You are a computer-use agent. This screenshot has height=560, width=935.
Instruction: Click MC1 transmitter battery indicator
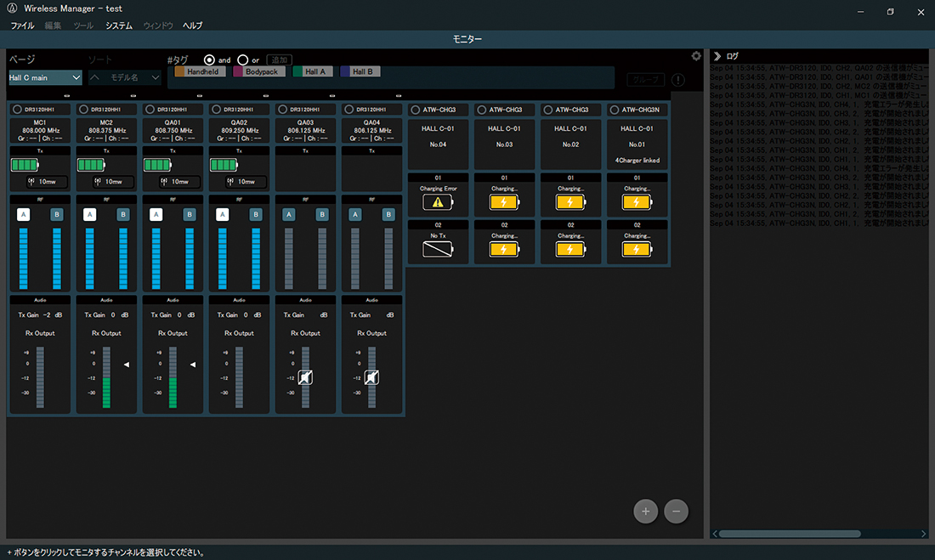point(25,165)
